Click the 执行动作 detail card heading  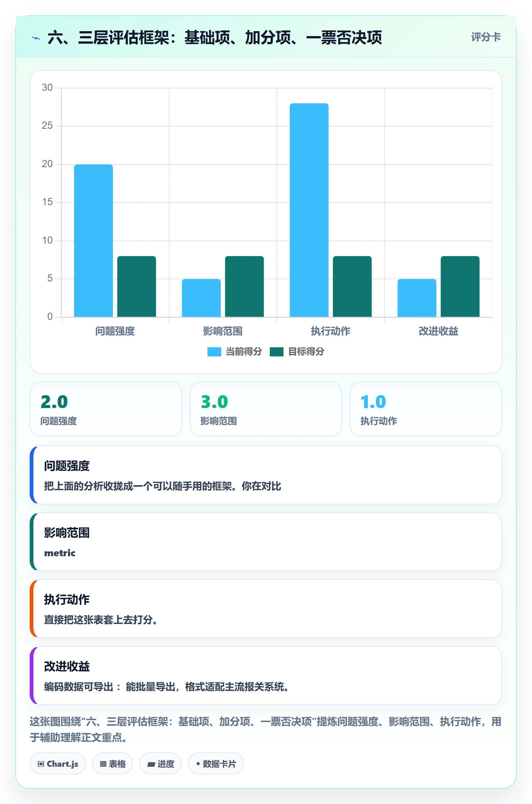pyautogui.click(x=67, y=600)
